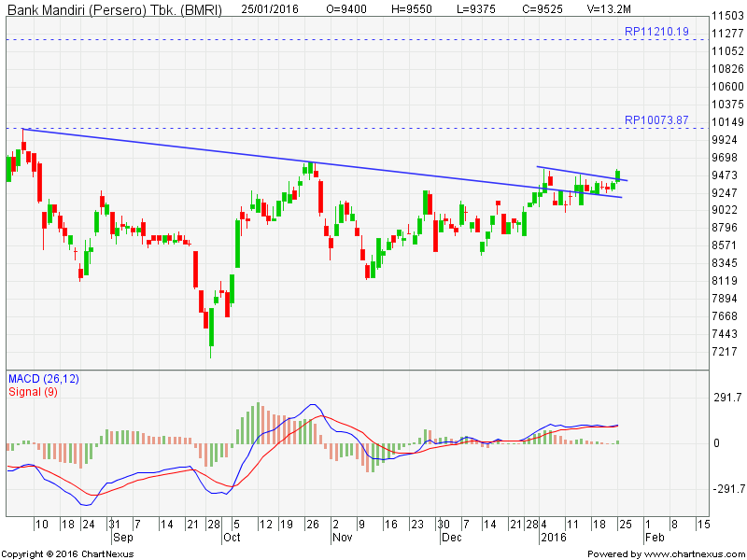Image resolution: width=747 pixels, height=560 pixels.
Task: Click the 4 date label above 2016
Action: click(543, 525)
